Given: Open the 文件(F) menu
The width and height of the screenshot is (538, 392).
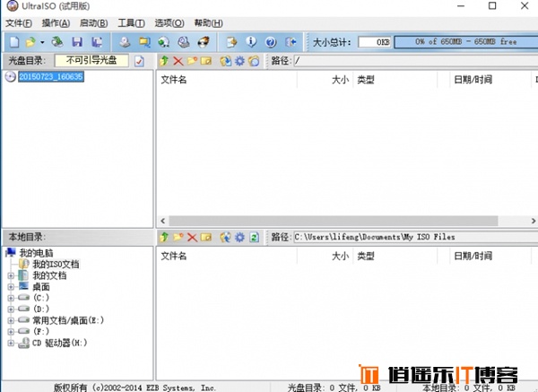Looking at the screenshot, I should (x=19, y=23).
